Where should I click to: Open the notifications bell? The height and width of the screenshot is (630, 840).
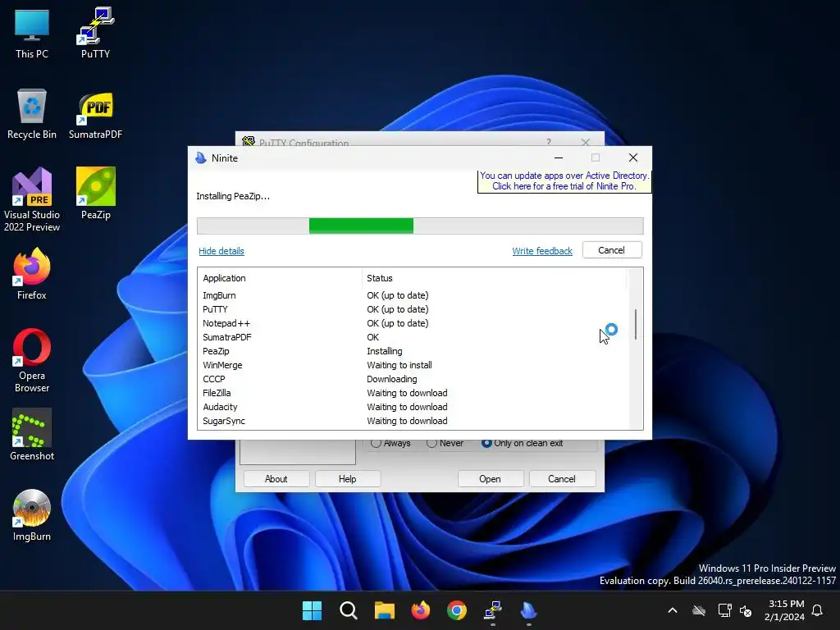click(817, 610)
